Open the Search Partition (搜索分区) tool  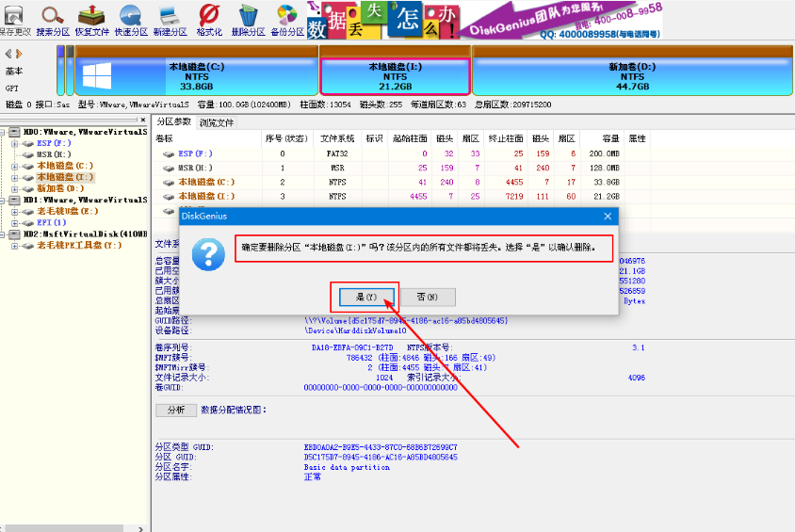pyautogui.click(x=53, y=21)
